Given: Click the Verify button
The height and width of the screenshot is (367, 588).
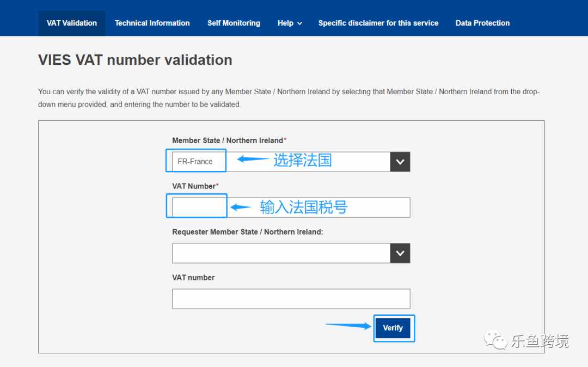Looking at the screenshot, I should coord(393,328).
